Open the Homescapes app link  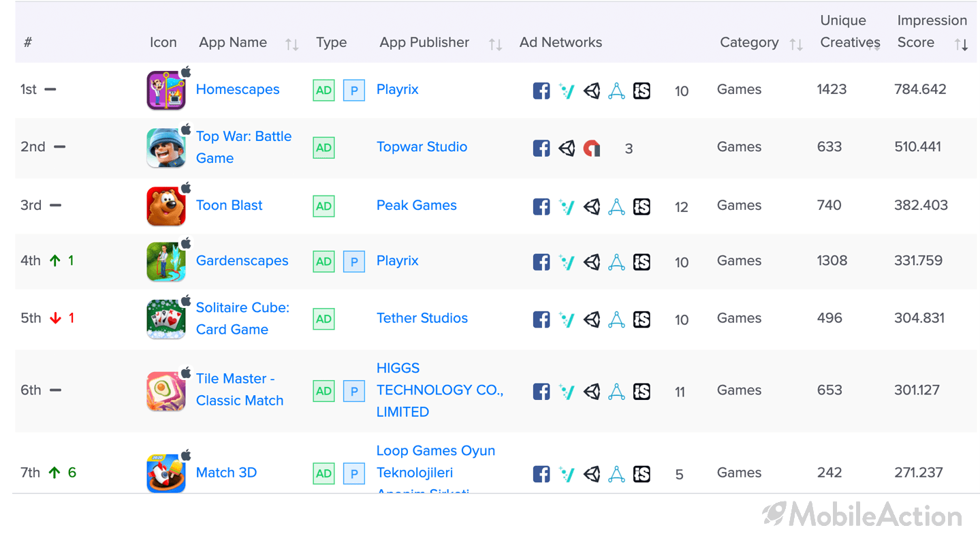point(238,89)
